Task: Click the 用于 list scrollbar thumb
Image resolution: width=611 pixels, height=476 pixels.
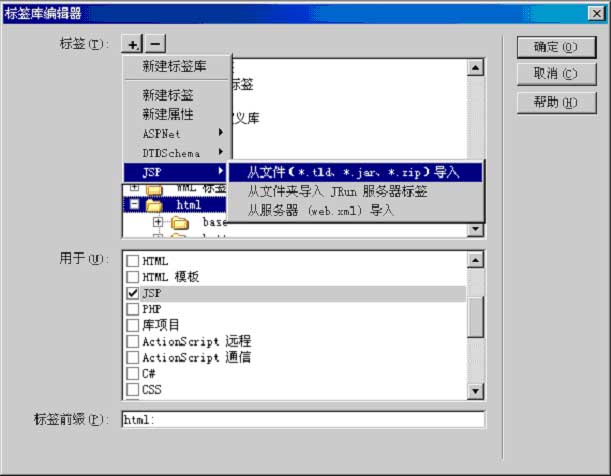Action: pos(475,317)
